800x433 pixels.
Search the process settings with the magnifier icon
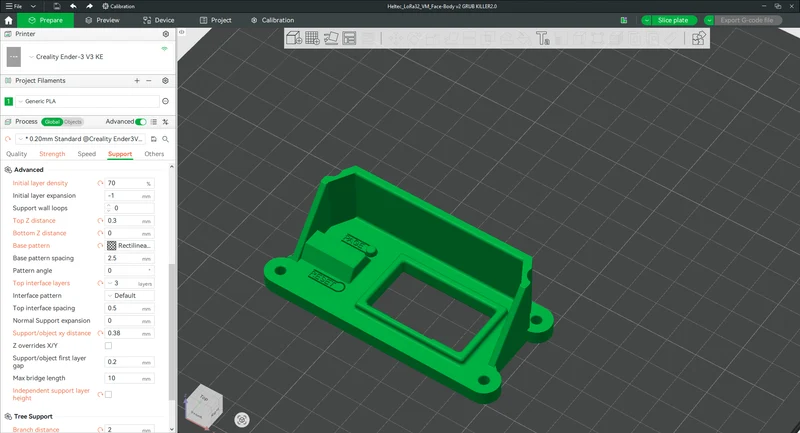[165, 139]
